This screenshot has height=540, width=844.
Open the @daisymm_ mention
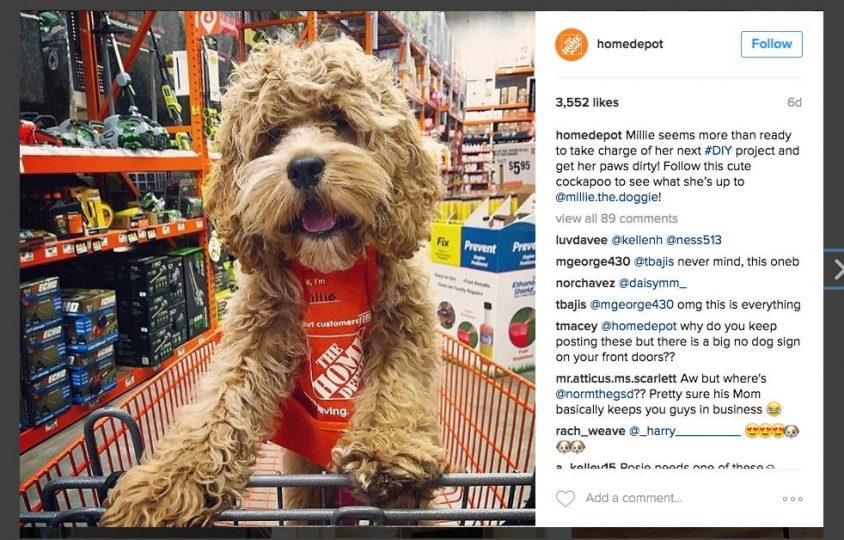pos(652,283)
